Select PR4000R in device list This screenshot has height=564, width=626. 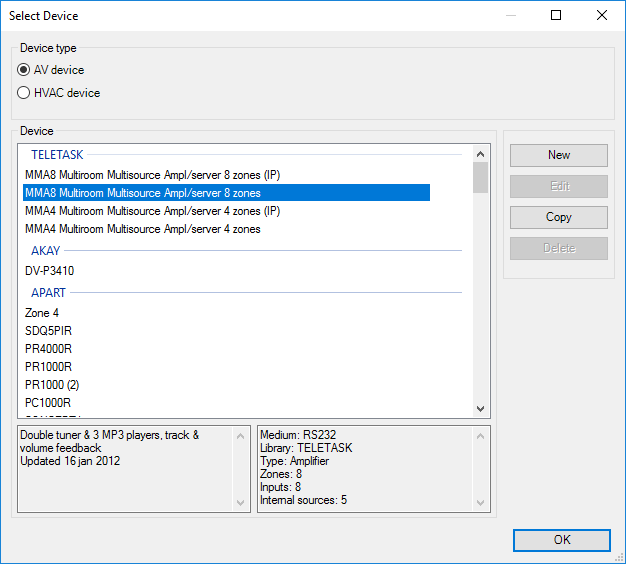(48, 349)
